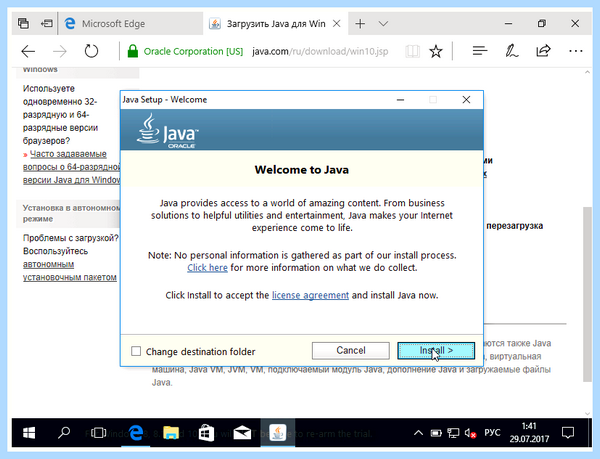Open Reading view book icon
Viewport: 600px width, 459px height.
(x=412, y=51)
